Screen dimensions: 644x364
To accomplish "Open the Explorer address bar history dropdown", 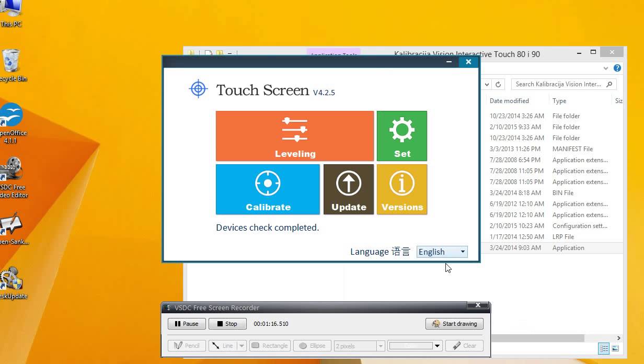I will click(487, 84).
